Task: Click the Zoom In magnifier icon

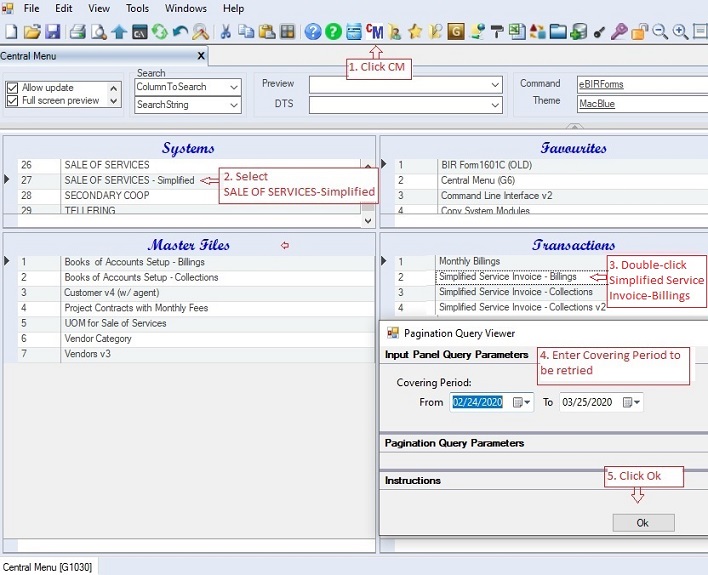Action: [x=680, y=32]
